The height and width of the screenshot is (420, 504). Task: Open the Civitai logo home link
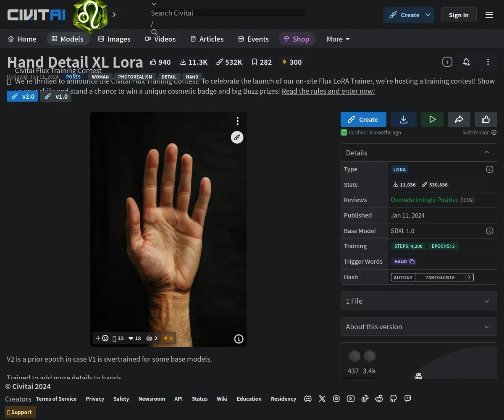(37, 15)
